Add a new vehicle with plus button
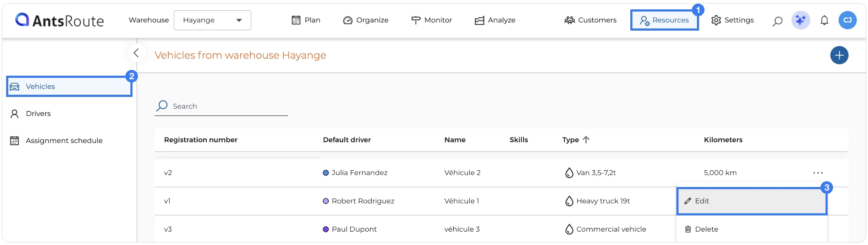This screenshot has width=868, height=245. point(839,55)
